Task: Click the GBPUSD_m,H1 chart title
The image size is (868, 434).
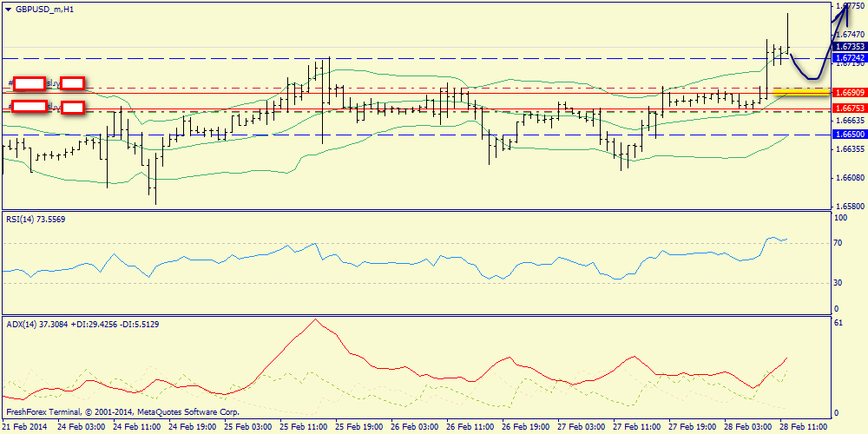Action: click(x=44, y=8)
